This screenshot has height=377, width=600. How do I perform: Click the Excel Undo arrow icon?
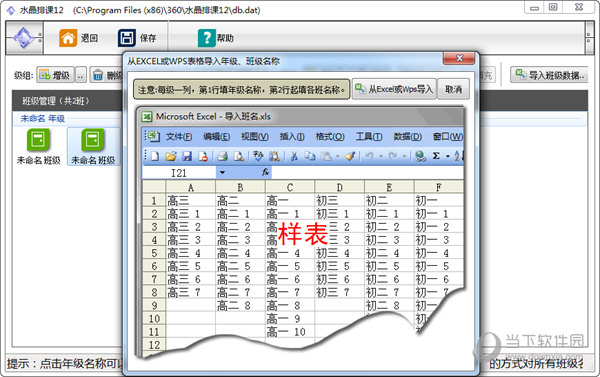pyautogui.click(x=369, y=156)
